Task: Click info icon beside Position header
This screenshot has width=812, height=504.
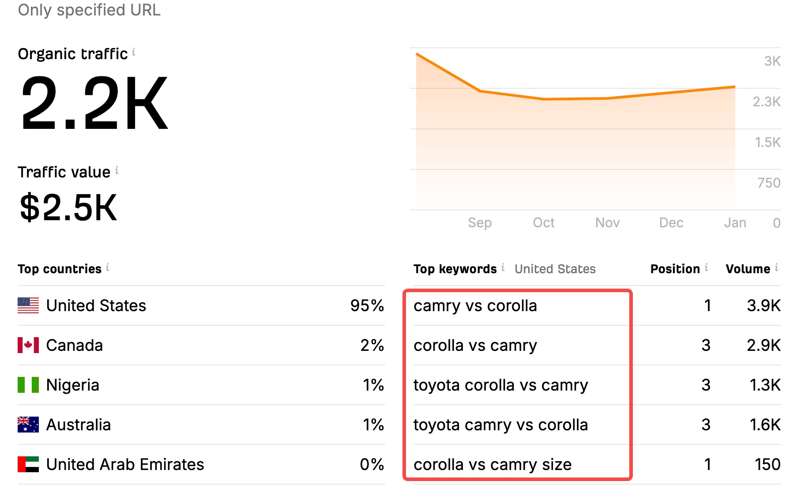Action: point(707,267)
